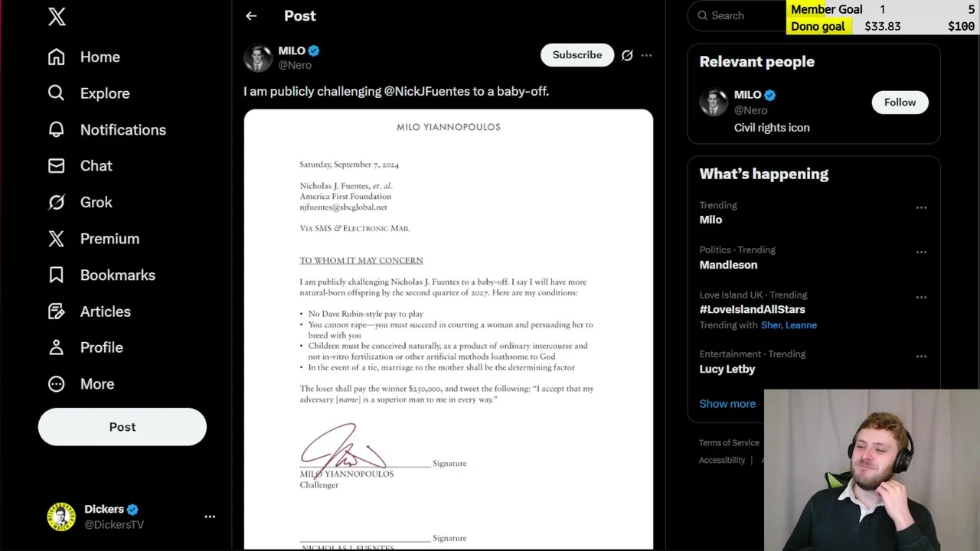Open DickersTV account switcher menu

click(x=210, y=517)
